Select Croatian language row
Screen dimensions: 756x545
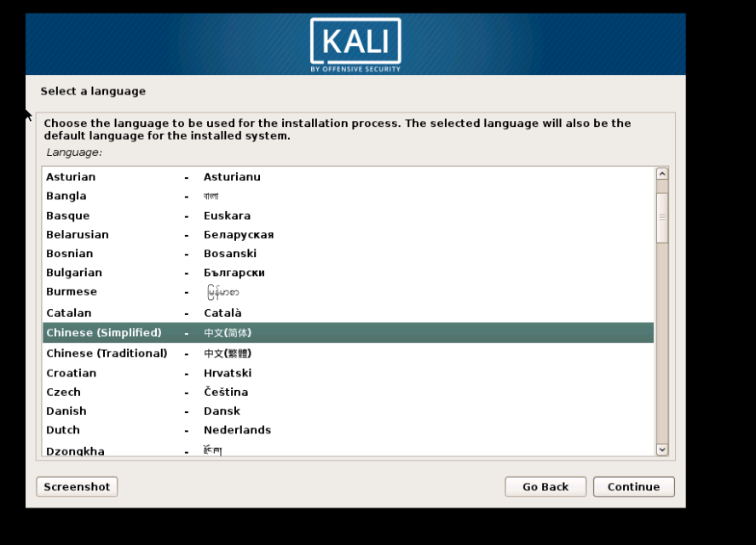(348, 373)
